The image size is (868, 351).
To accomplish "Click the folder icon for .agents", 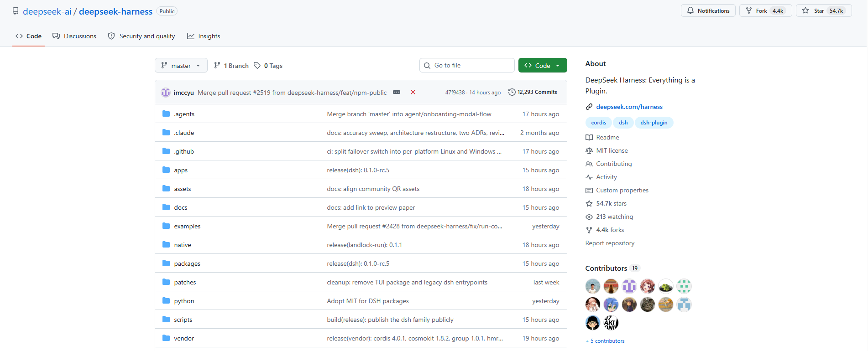I will pos(166,114).
